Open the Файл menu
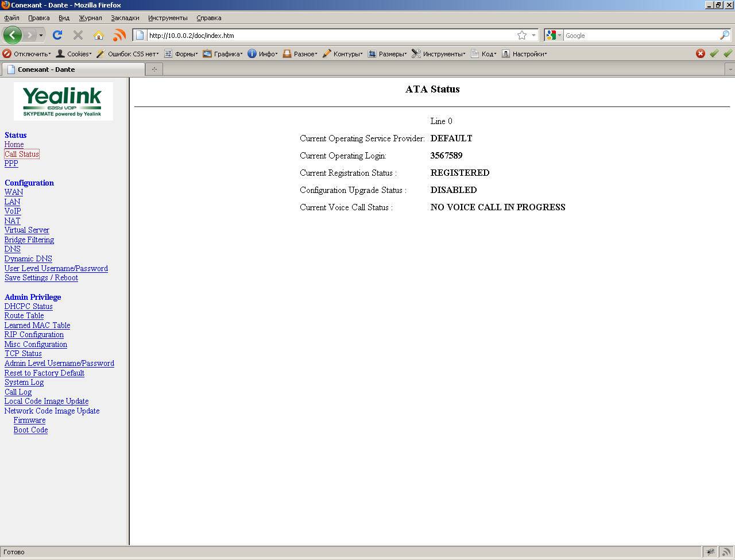The width and height of the screenshot is (735, 560). pos(11,18)
